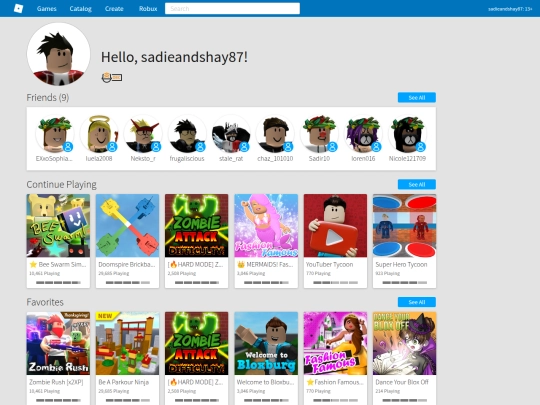Image resolution: width=540 pixels, height=405 pixels.
Task: Open friend Nicole121709 avatar
Action: (x=407, y=134)
